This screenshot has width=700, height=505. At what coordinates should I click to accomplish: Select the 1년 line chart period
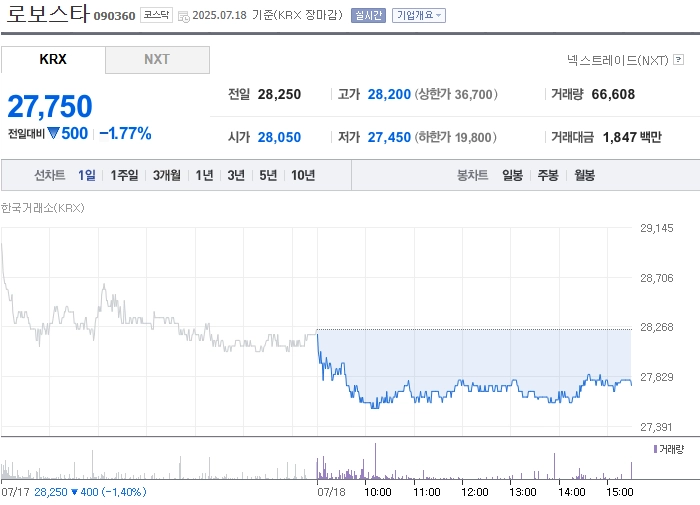coord(204,175)
